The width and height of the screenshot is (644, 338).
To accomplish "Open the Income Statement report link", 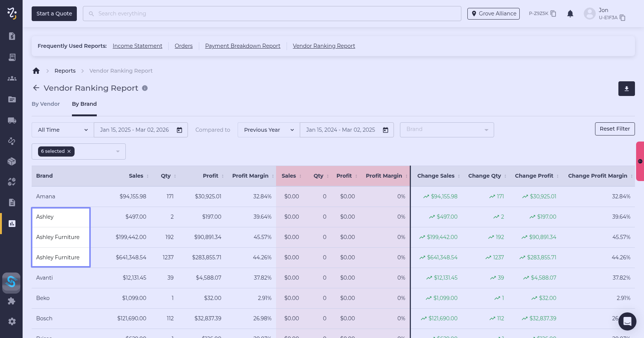I will [137, 46].
